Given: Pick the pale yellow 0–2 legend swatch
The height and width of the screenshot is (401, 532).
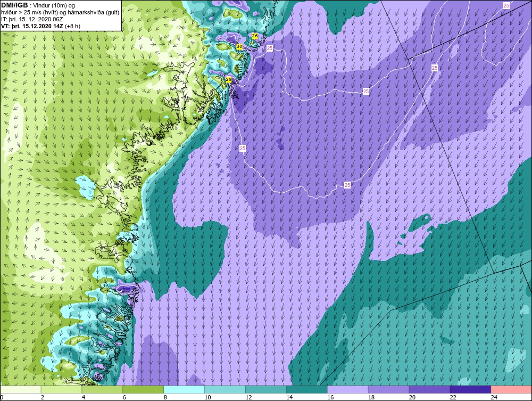Looking at the screenshot, I should click(x=21, y=389).
